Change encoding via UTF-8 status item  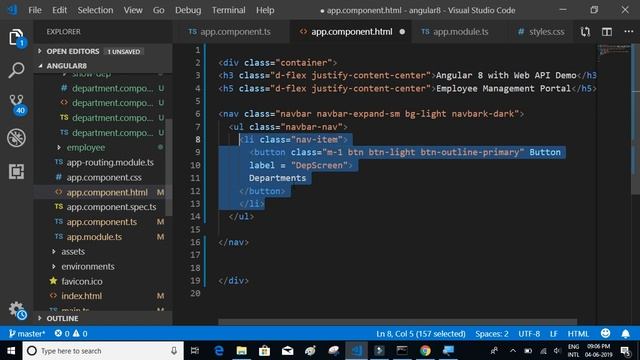(x=529, y=333)
